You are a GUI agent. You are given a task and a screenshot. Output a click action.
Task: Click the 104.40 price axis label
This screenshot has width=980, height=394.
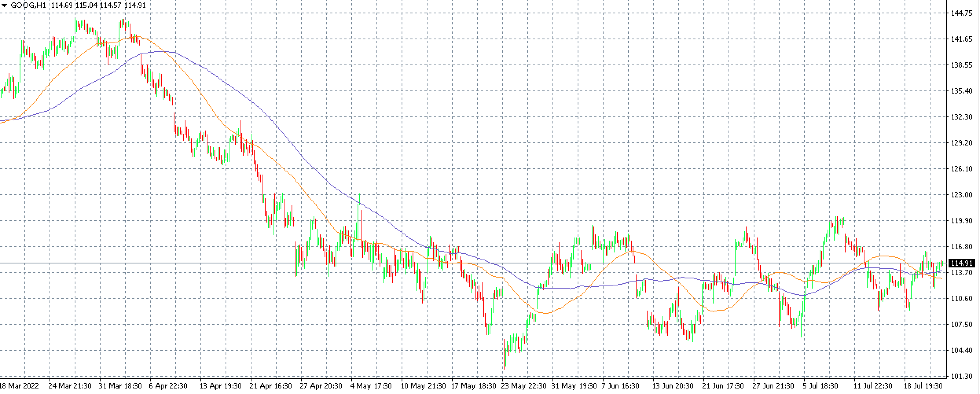pos(962,350)
